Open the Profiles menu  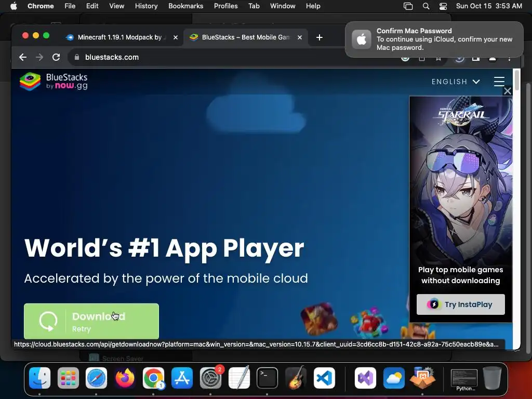tap(225, 6)
